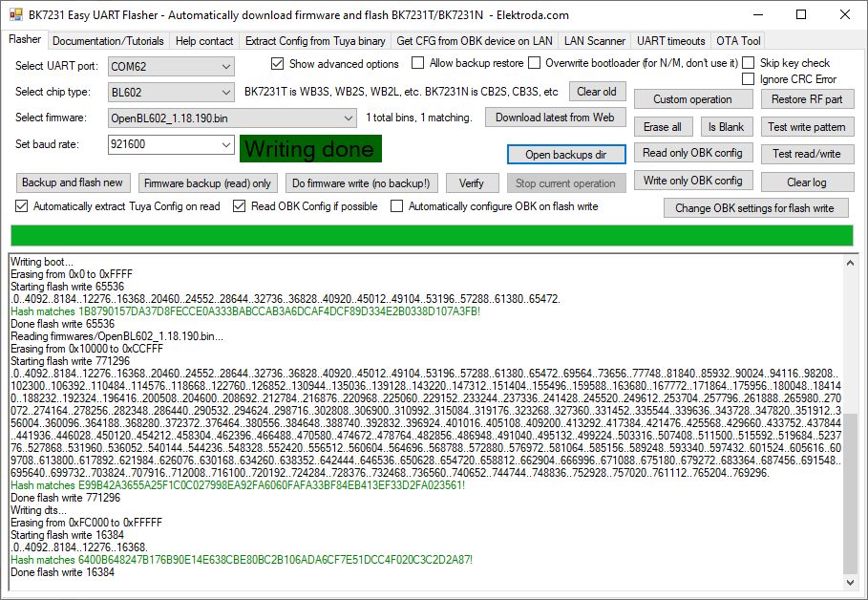
Task: Click log line Writing dts...
Action: (x=38, y=510)
